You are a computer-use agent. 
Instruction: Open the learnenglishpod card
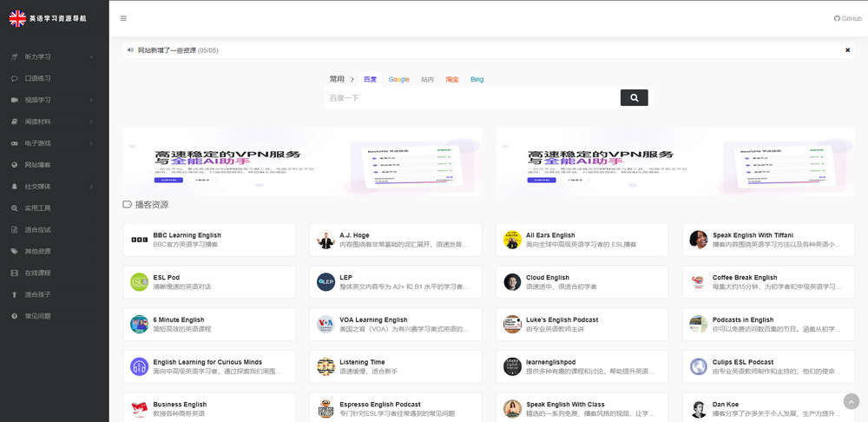582,366
